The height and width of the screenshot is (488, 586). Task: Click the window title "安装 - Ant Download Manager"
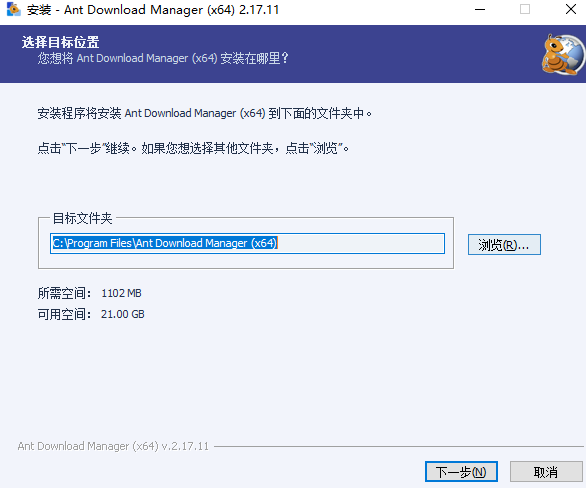tap(153, 10)
